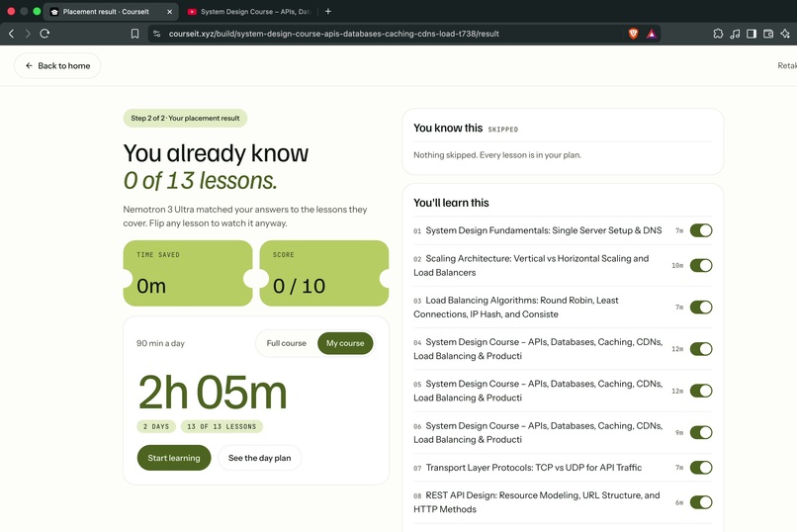Open the Brave Rewards triangle icon

click(x=652, y=34)
